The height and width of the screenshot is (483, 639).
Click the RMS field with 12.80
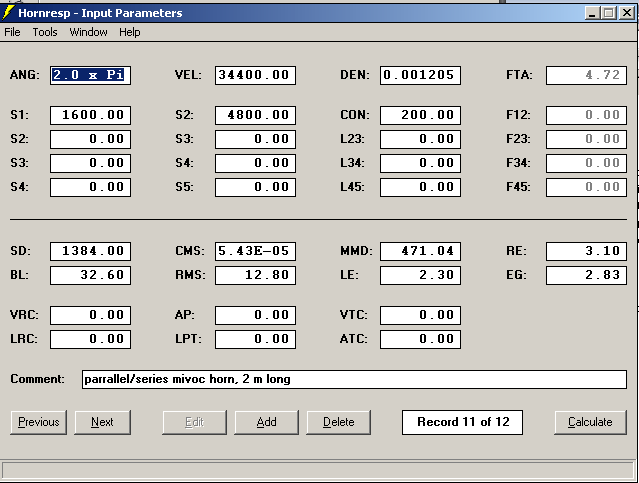click(256, 276)
